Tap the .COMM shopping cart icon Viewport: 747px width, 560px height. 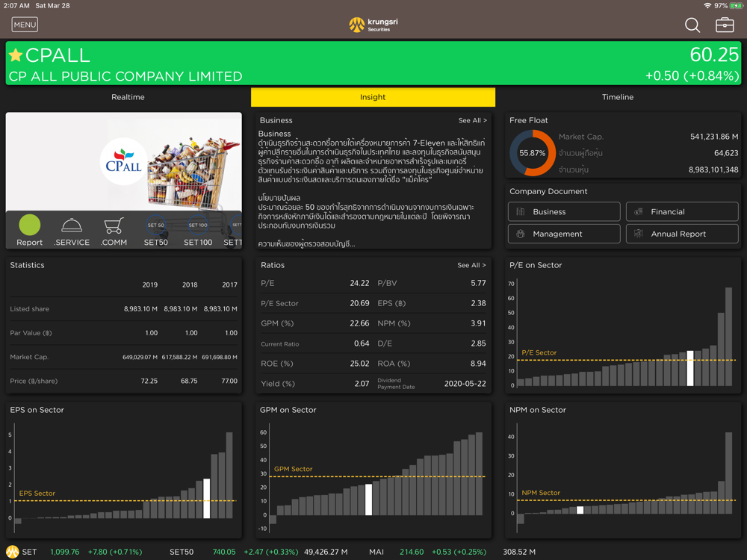tap(114, 225)
